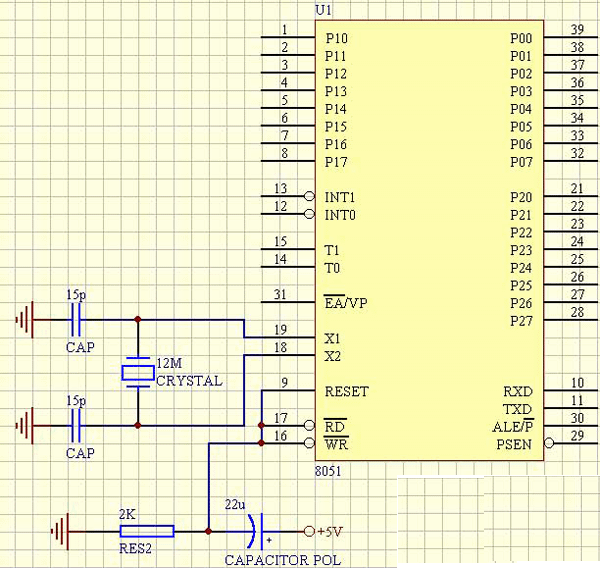Click the P14 pin name
The image size is (600, 568).
(336, 109)
